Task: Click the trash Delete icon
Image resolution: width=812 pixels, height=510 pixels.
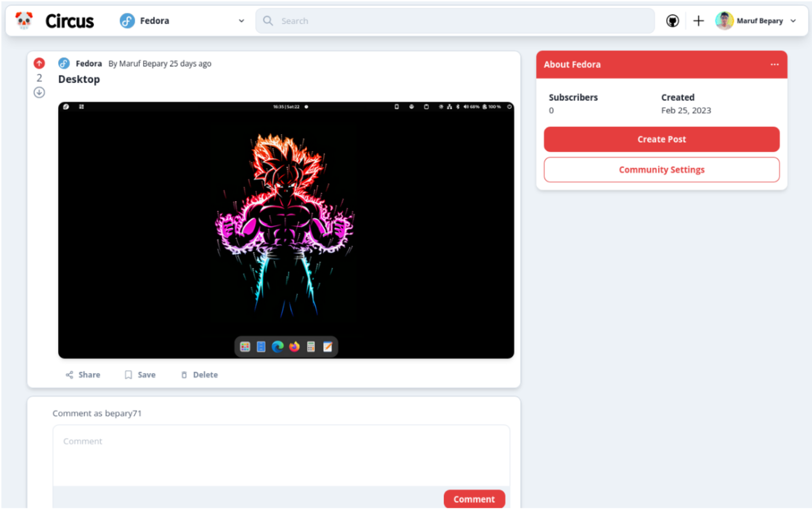Action: point(184,375)
